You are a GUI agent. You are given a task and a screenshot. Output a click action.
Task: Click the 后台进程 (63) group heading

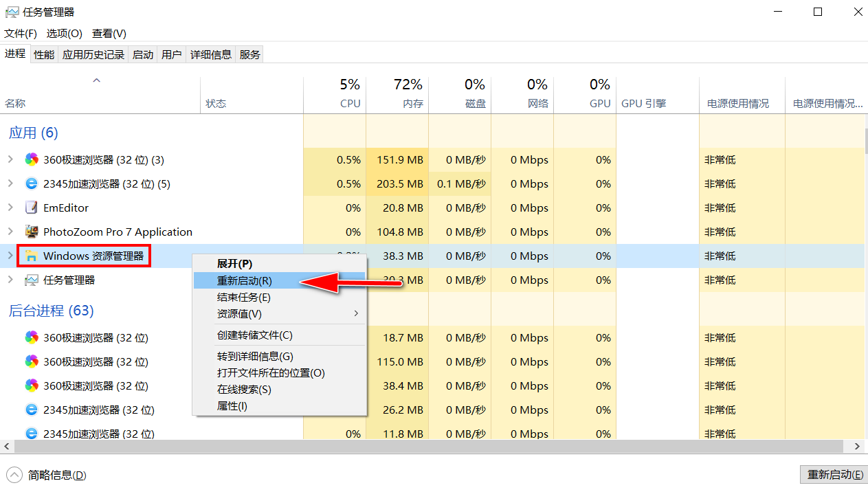(51, 311)
